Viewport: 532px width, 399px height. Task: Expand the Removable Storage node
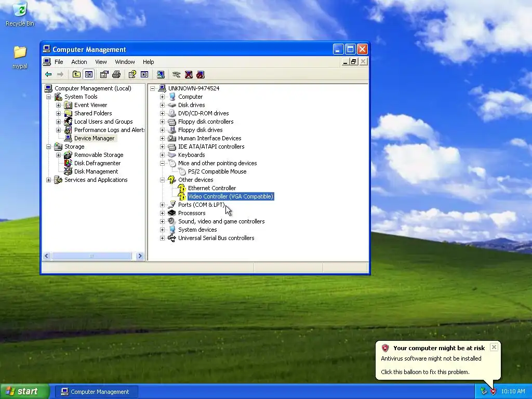click(x=58, y=155)
